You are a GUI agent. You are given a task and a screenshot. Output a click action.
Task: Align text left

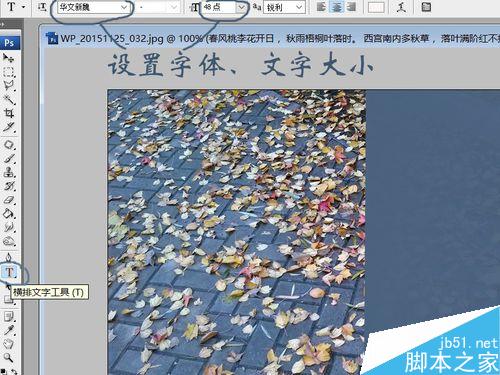321,7
